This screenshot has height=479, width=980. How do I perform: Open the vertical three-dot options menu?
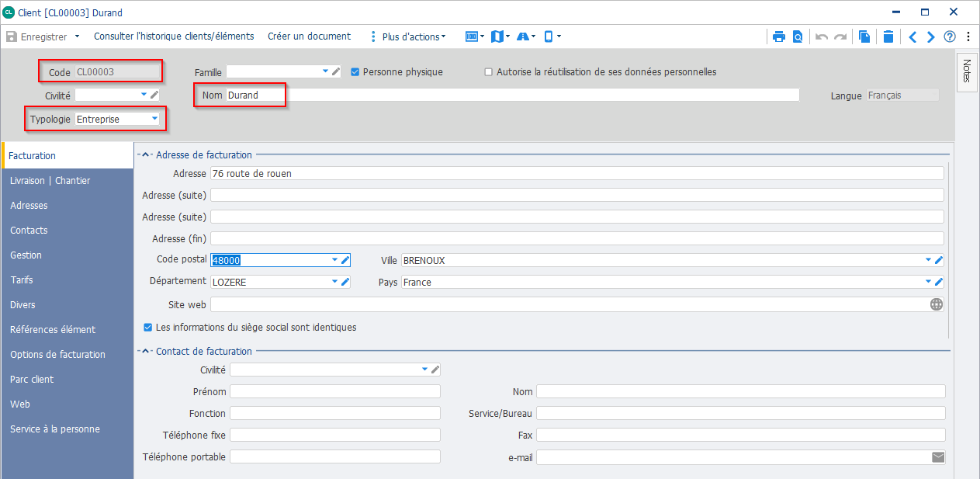pos(968,36)
